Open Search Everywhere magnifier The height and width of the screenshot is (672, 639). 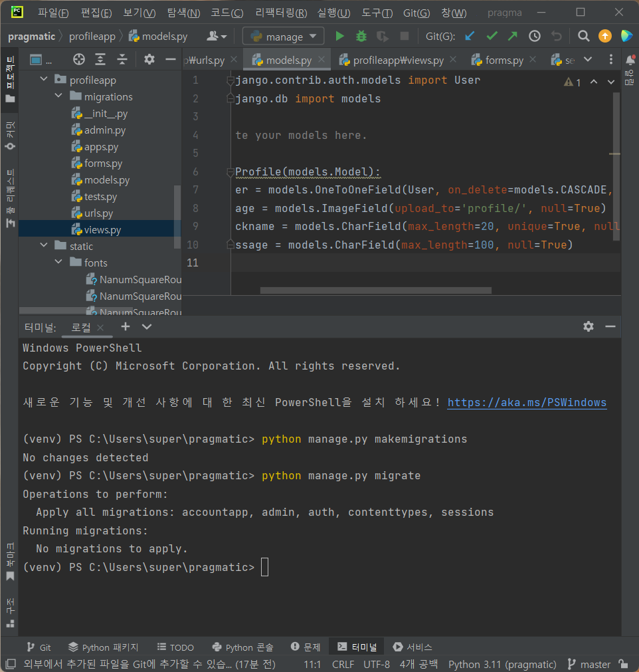click(583, 36)
